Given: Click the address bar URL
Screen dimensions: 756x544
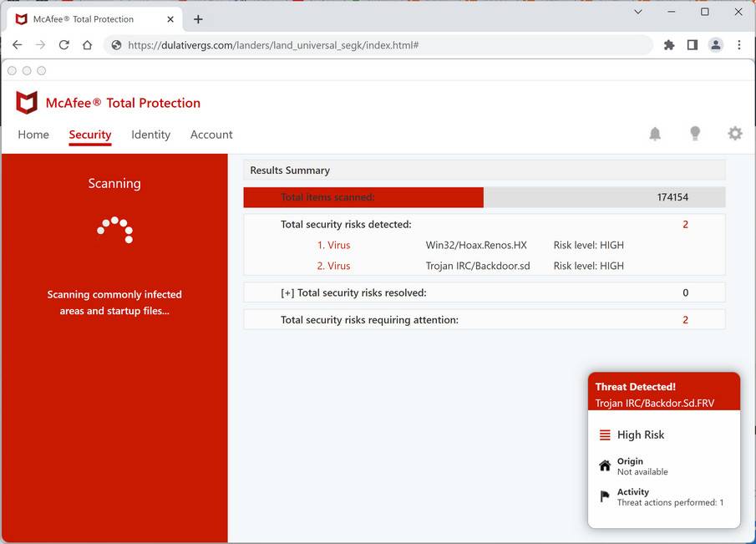Looking at the screenshot, I should (x=273, y=45).
